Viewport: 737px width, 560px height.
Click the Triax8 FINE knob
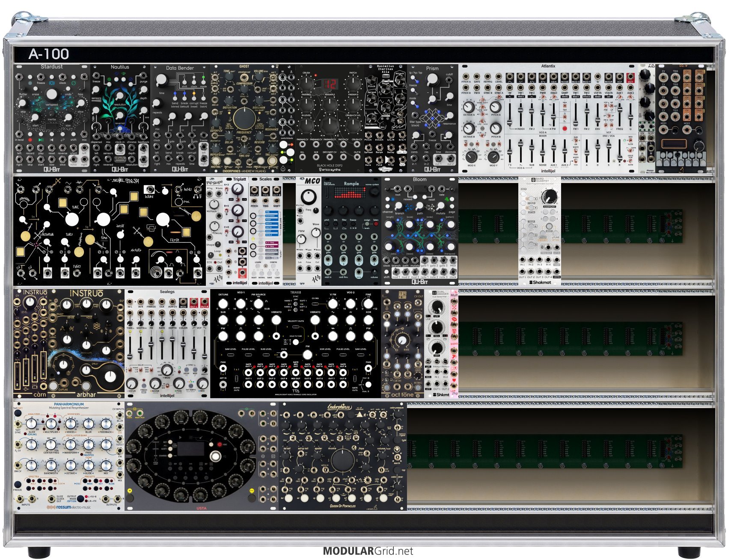pos(368,303)
